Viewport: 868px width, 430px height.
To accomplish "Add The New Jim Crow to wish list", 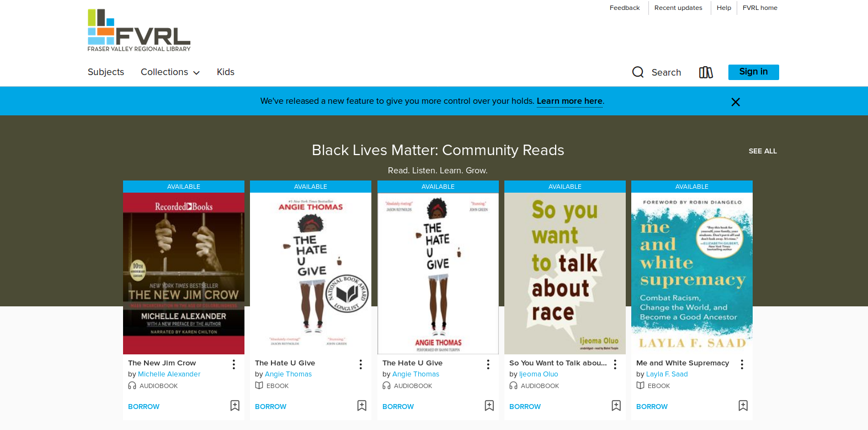I will [x=235, y=406].
